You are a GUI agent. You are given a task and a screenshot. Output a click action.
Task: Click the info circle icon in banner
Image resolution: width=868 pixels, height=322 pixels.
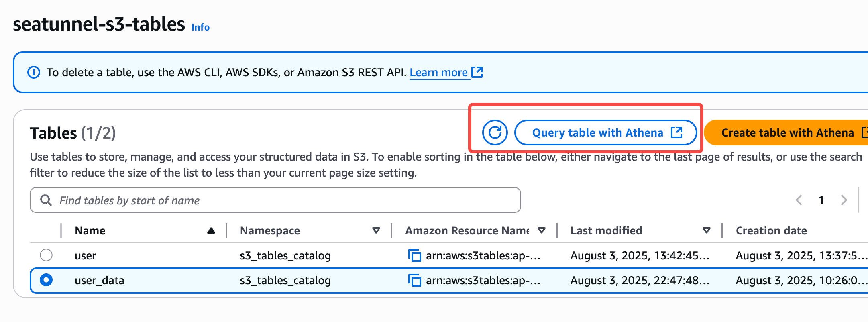(x=34, y=73)
